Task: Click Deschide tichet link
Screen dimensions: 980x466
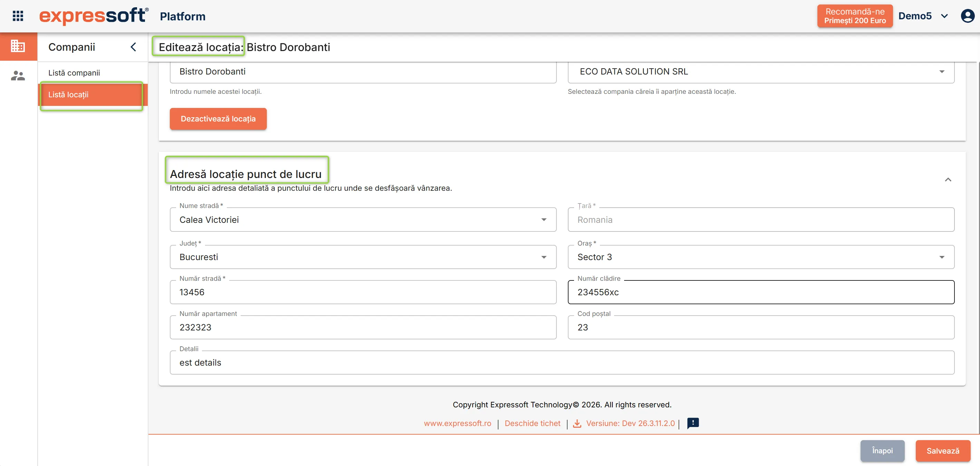Action: pos(532,424)
